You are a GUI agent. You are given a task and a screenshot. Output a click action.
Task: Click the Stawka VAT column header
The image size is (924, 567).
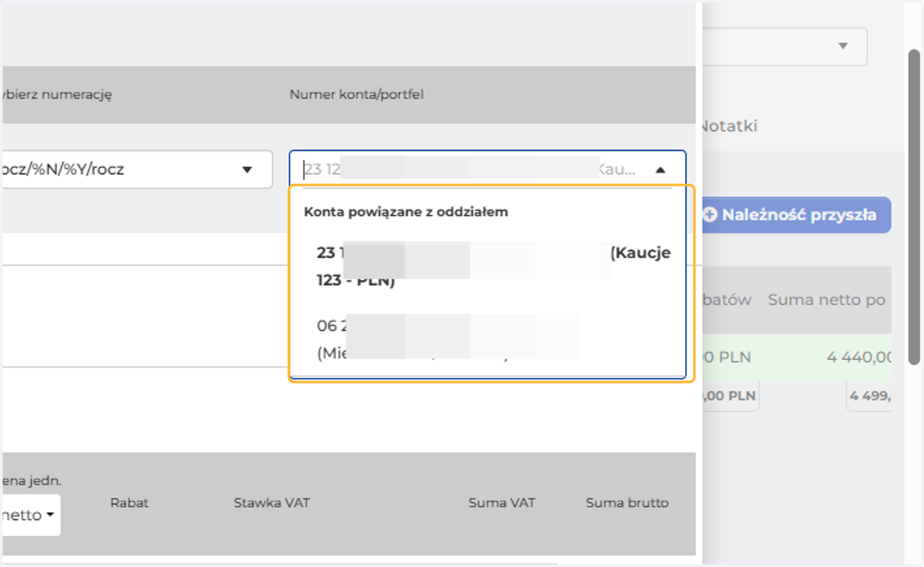point(272,503)
